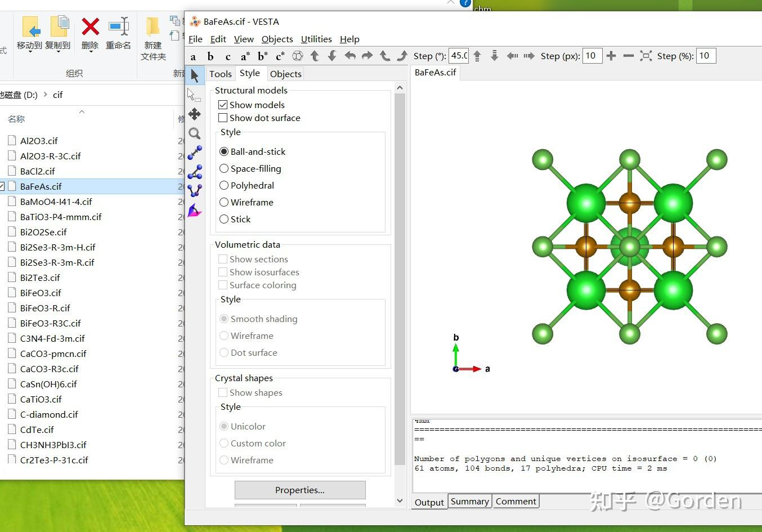Select Al2O3.cif in Explorer file list

pyautogui.click(x=39, y=141)
